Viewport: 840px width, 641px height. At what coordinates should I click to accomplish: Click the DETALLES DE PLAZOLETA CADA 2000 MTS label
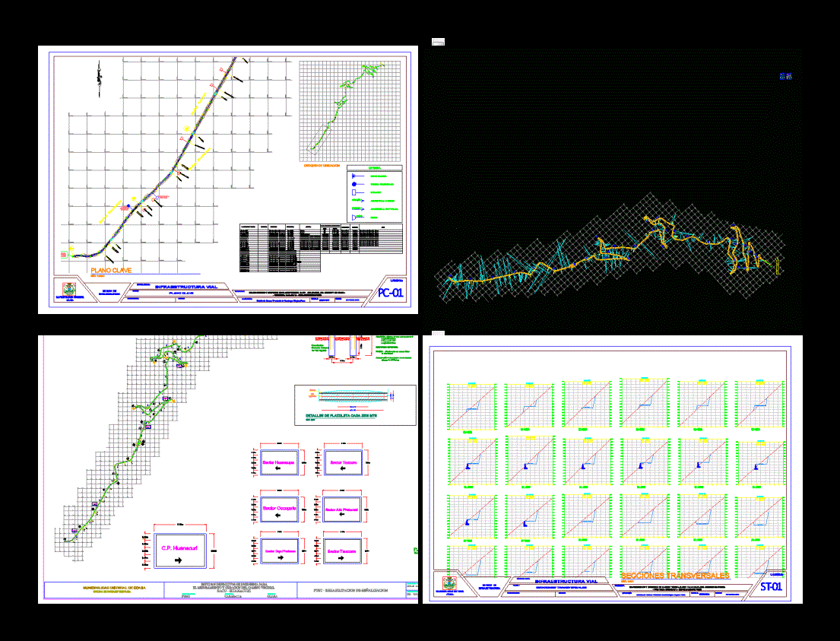tap(341, 415)
